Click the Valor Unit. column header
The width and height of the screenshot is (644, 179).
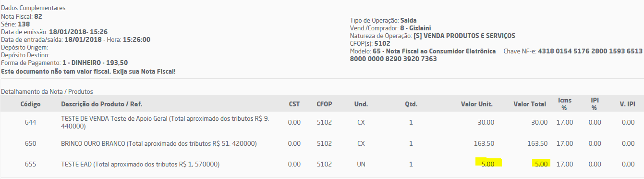click(477, 104)
